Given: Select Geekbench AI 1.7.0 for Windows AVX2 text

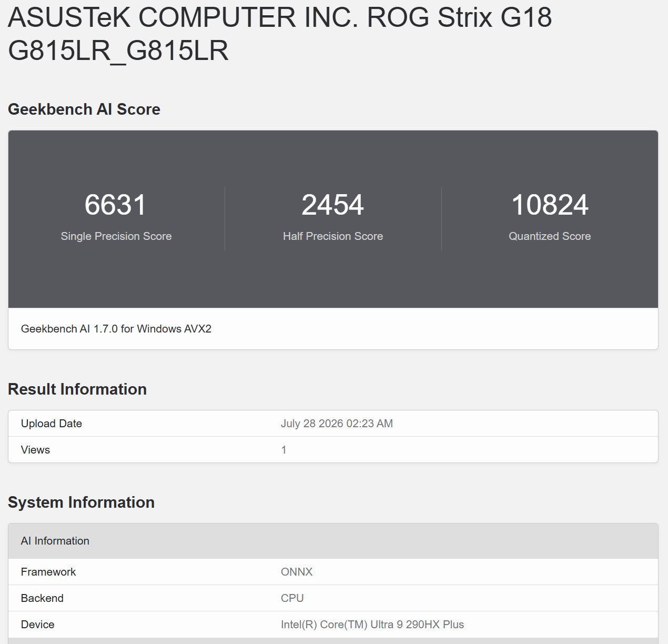Looking at the screenshot, I should point(116,329).
